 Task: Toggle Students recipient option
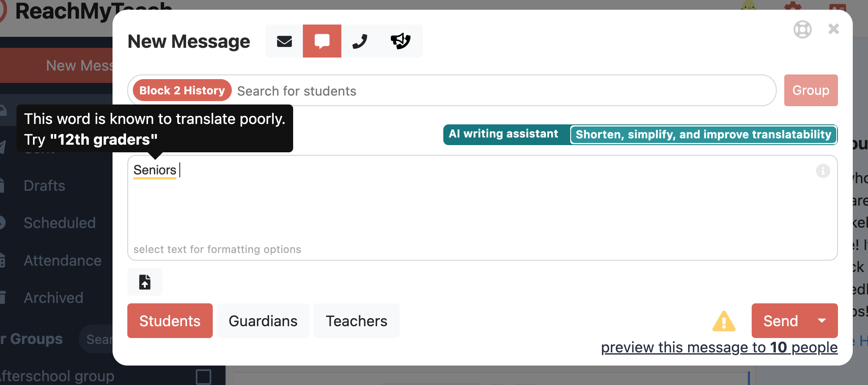tap(170, 321)
